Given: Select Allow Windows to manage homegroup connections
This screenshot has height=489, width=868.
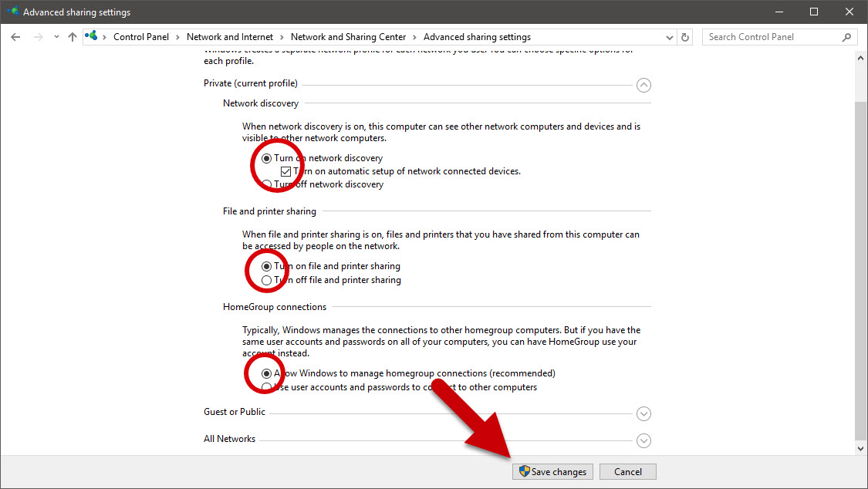Looking at the screenshot, I should [266, 373].
